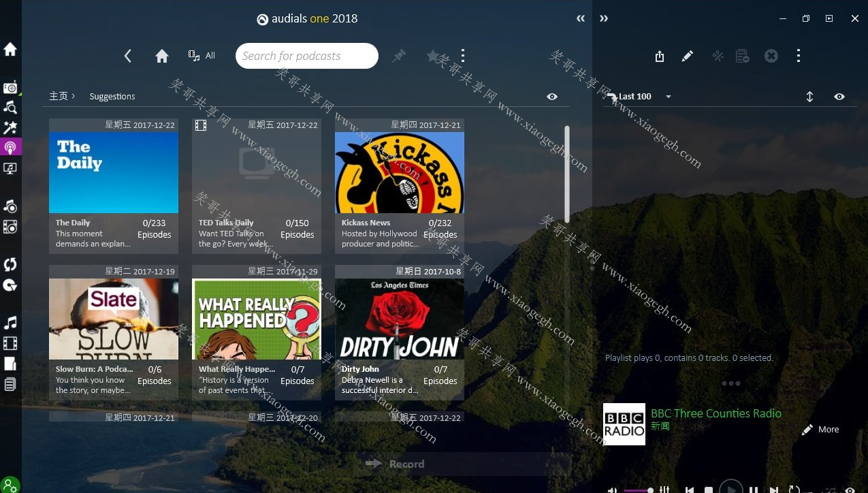The height and width of the screenshot is (493, 868).
Task: Expand the right panel with double chevron
Action: tap(604, 18)
